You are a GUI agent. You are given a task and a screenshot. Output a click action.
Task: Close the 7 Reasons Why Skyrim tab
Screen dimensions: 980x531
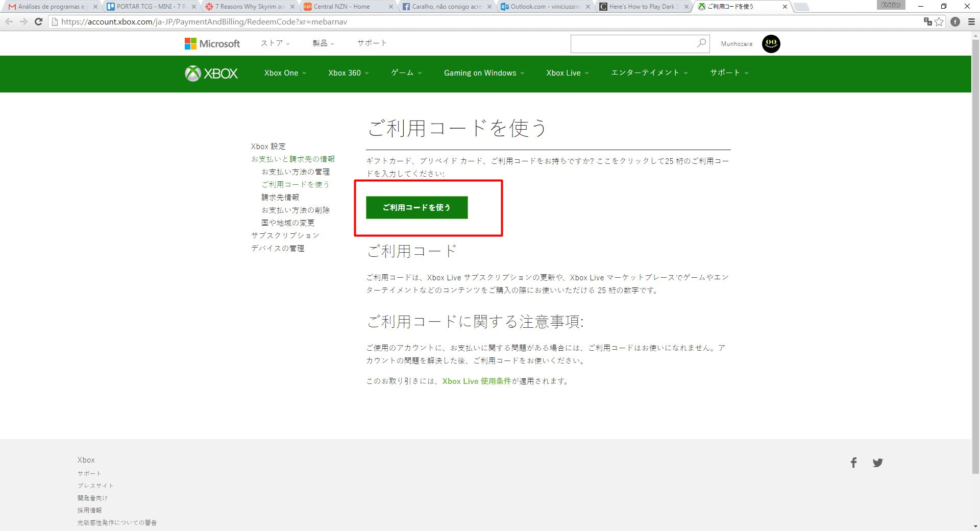292,7
